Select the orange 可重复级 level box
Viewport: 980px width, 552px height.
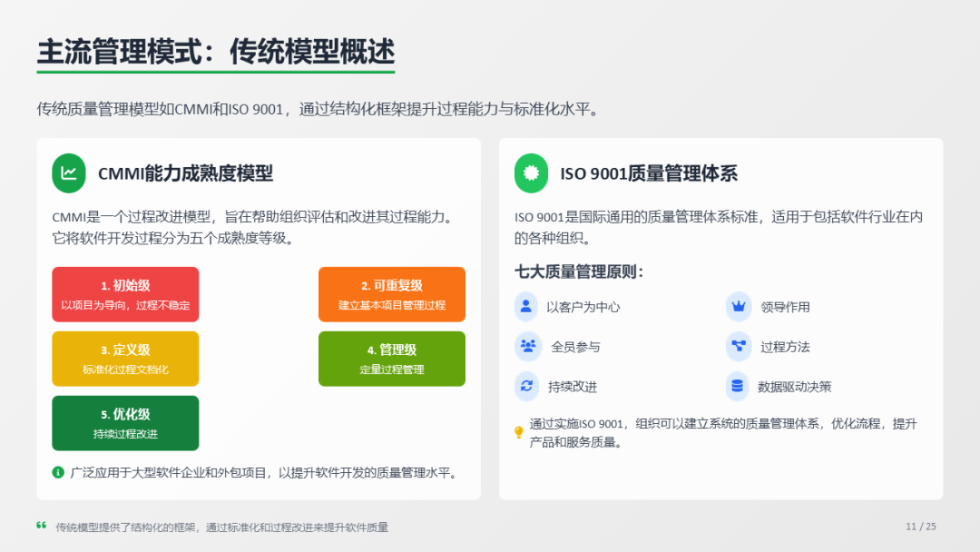pos(392,294)
